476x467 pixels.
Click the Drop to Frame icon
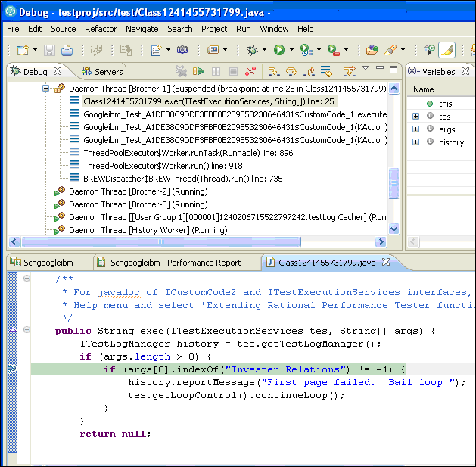click(x=327, y=72)
